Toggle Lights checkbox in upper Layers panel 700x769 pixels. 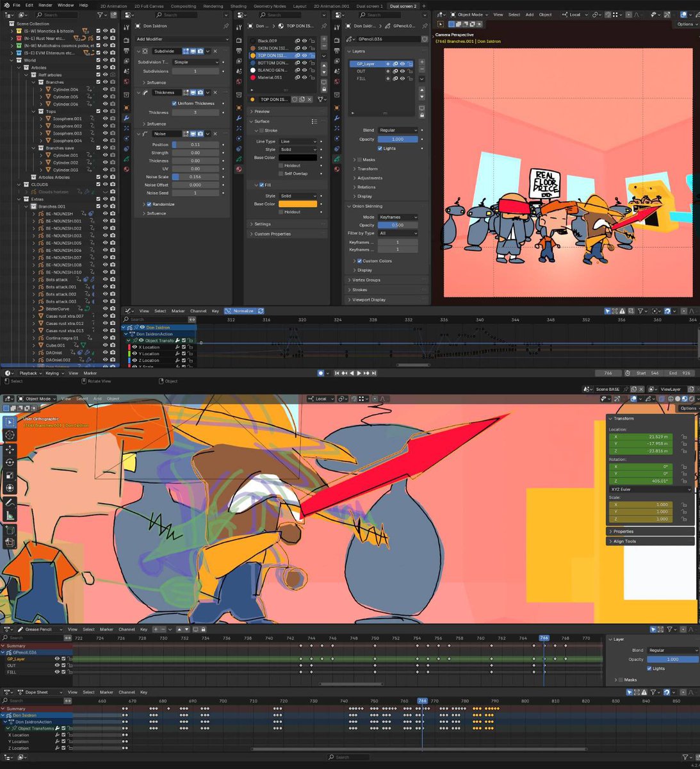pos(380,148)
